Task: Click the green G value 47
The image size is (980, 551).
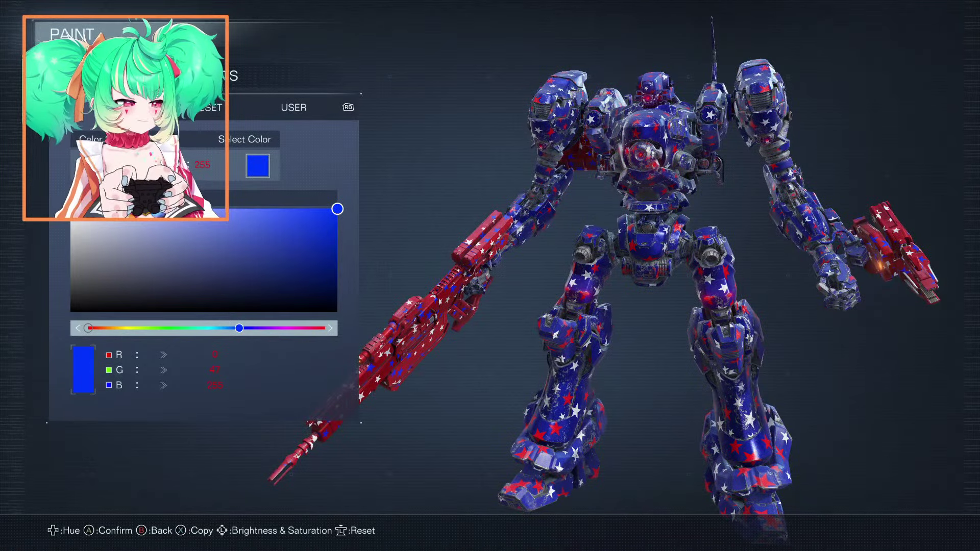Action: [214, 370]
